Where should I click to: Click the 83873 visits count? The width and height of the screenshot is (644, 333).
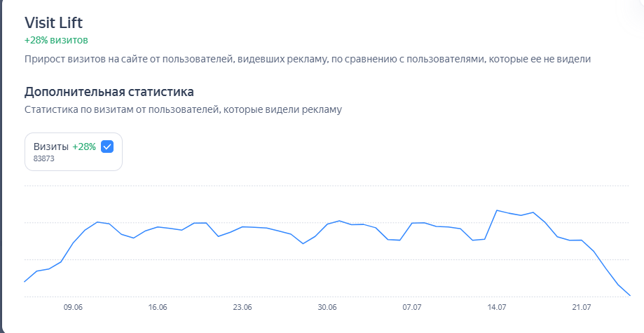tap(44, 159)
